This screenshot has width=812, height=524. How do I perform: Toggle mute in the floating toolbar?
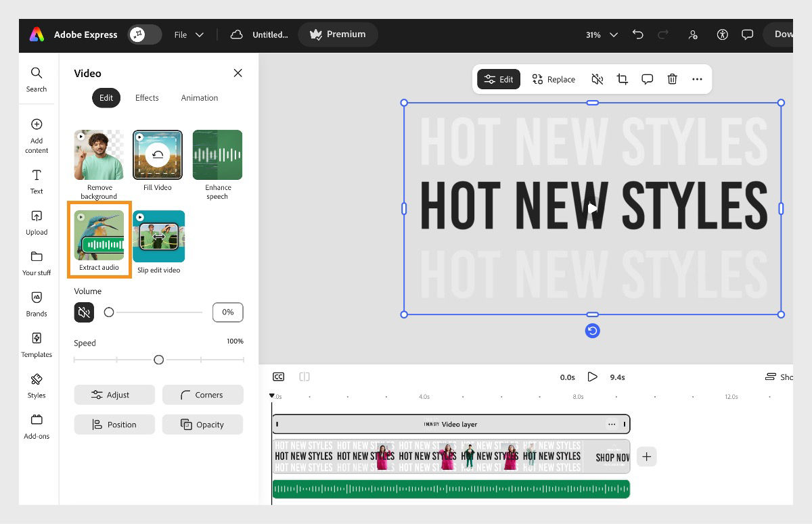pos(597,79)
